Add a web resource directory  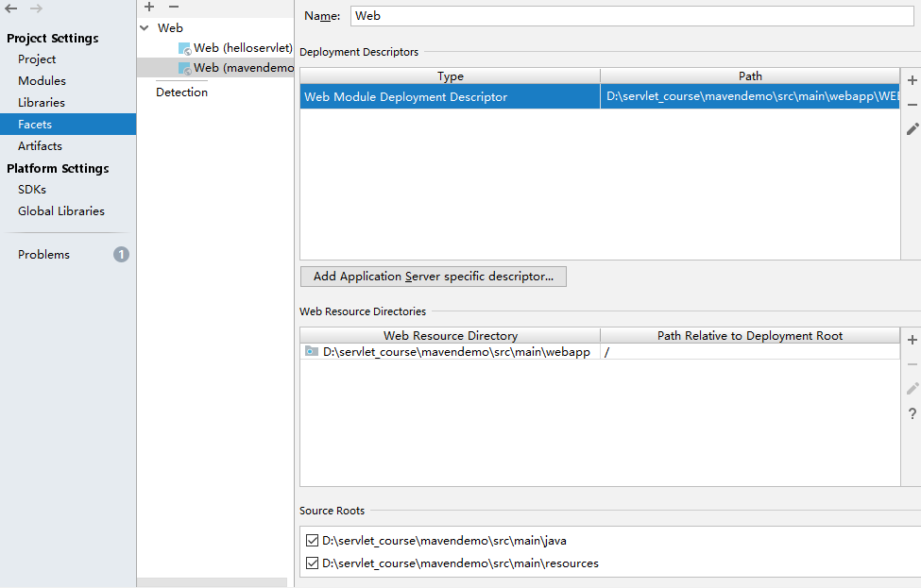[x=912, y=340]
